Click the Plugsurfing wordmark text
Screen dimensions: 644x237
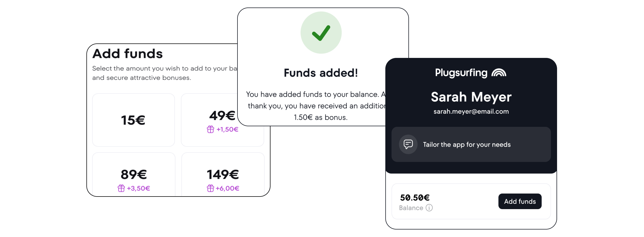461,73
